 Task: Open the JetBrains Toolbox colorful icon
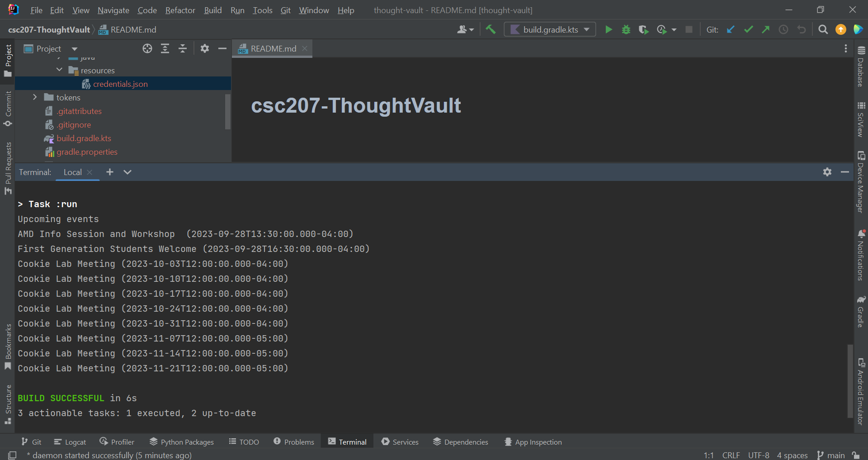tap(858, 29)
